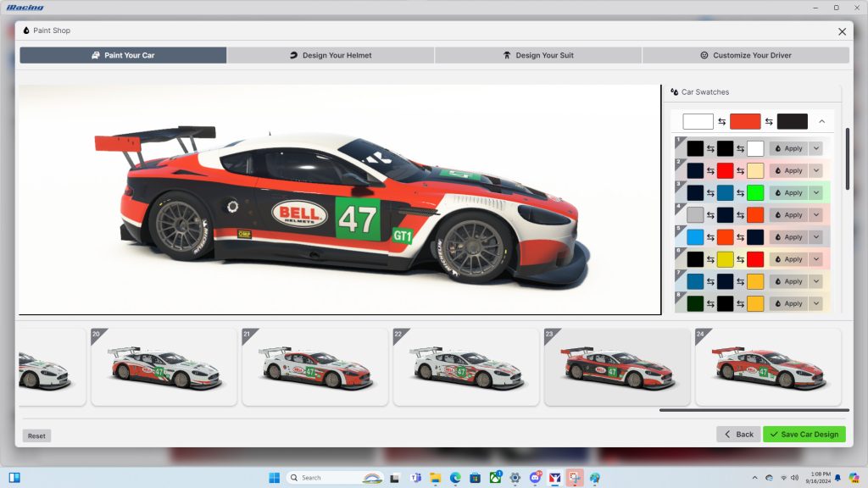Viewport: 868px width, 488px height.
Task: Click the swap arrows icon in swatch row 5
Action: pyautogui.click(x=709, y=236)
